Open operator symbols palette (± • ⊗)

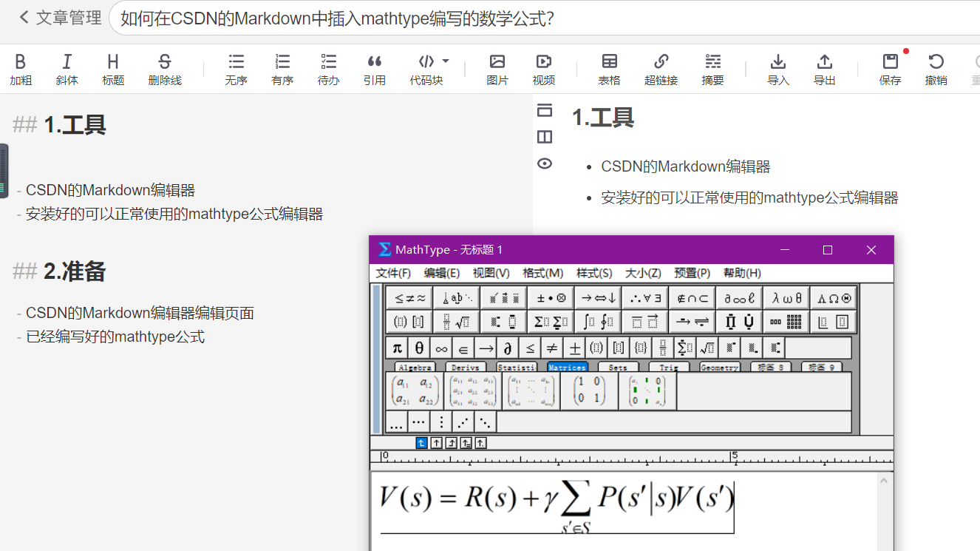[x=551, y=298]
